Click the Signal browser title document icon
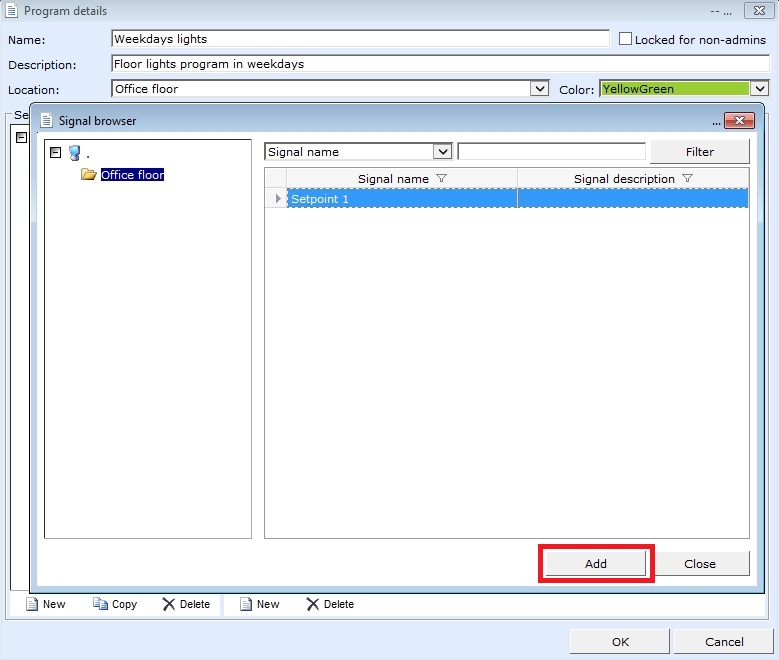This screenshot has height=660, width=779. [47, 121]
